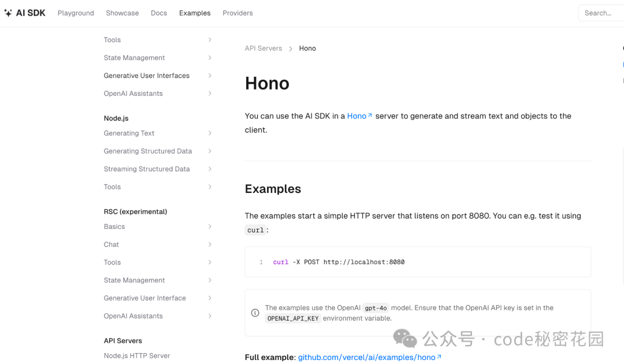Click the external-link arrow beside the Hono link

pos(369,114)
